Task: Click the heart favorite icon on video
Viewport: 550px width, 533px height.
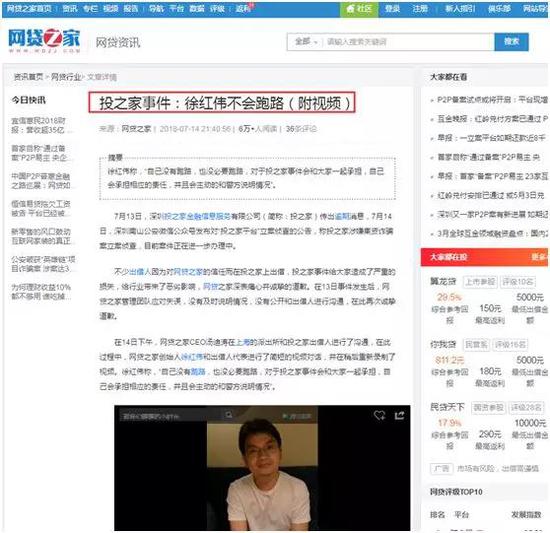Action: (x=379, y=416)
